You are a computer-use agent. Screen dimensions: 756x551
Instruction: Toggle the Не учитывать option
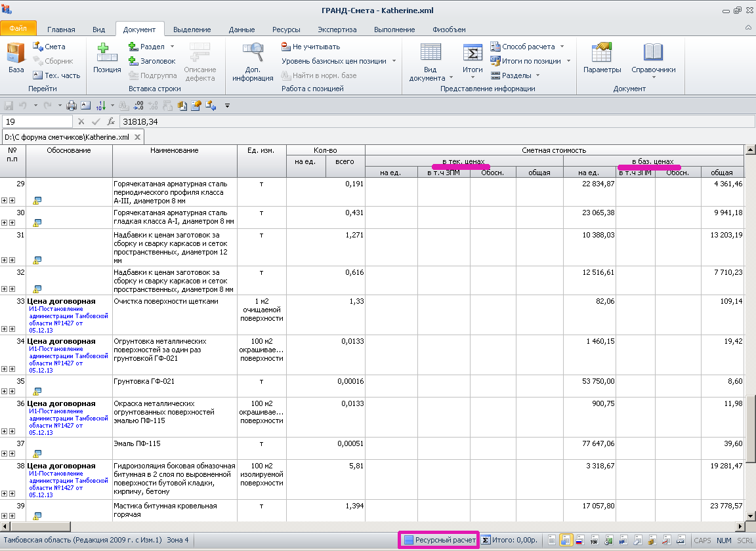[310, 47]
